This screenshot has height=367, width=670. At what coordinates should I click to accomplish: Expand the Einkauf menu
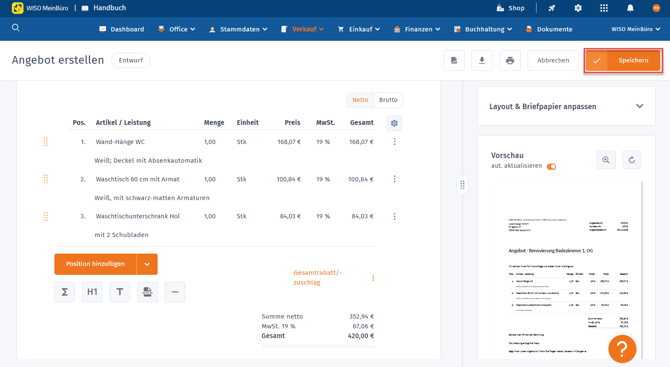click(x=359, y=29)
